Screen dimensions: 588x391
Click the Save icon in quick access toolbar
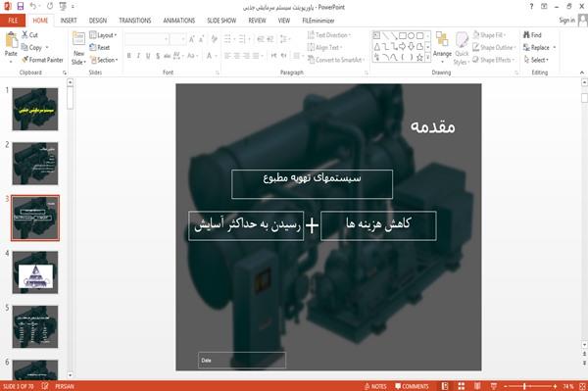click(x=21, y=7)
